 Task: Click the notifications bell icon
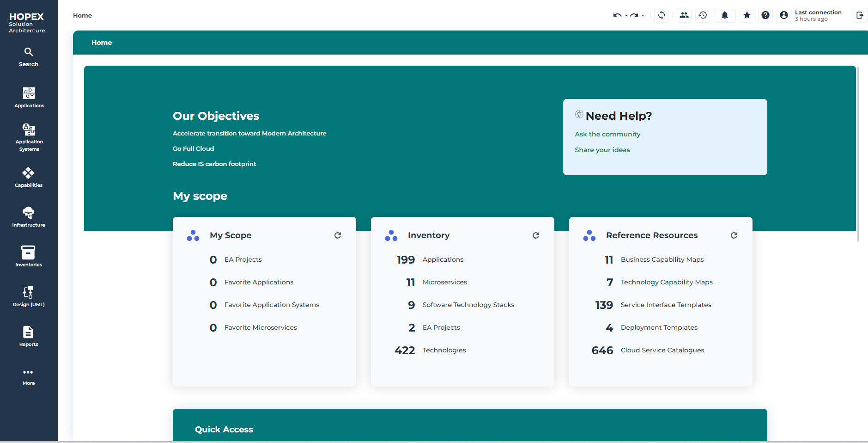point(724,15)
